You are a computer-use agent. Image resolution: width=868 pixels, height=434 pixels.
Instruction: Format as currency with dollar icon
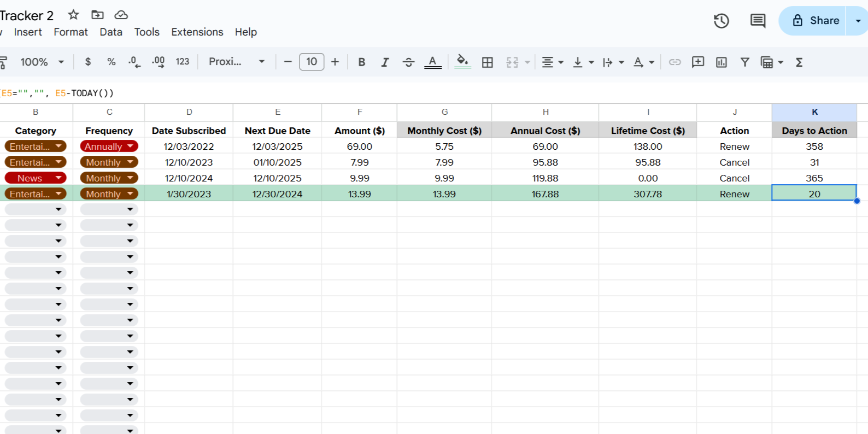pos(88,62)
